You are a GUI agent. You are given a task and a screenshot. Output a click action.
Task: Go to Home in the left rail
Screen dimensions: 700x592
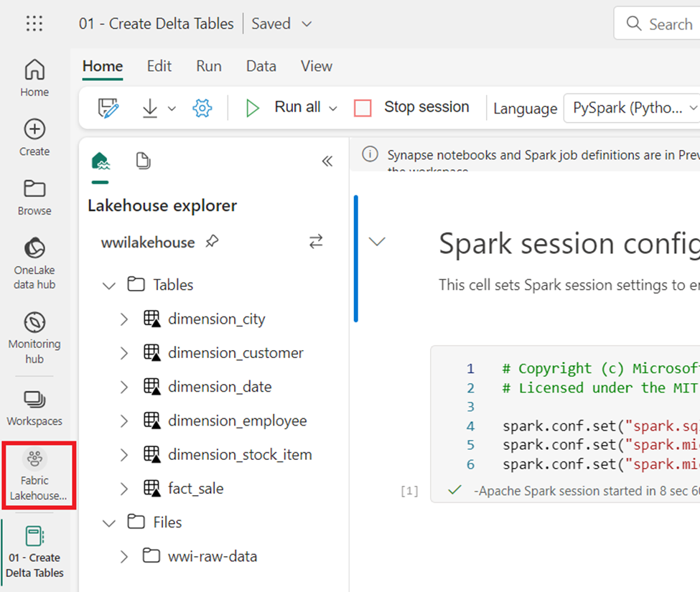pos(34,77)
